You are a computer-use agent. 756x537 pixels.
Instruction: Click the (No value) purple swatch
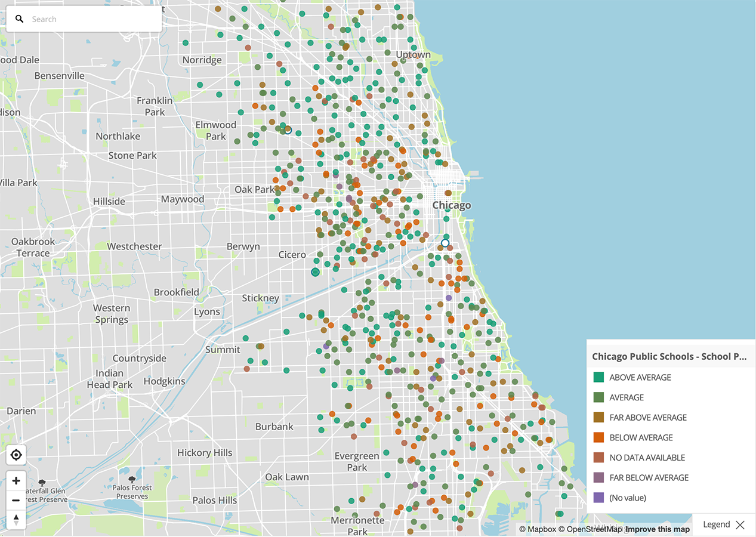click(598, 498)
